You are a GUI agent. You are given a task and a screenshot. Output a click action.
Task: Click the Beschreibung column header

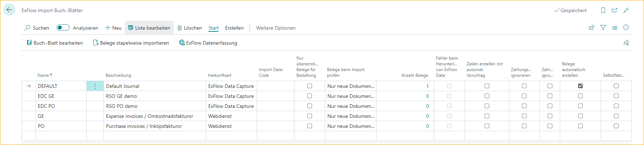pyautogui.click(x=118, y=75)
